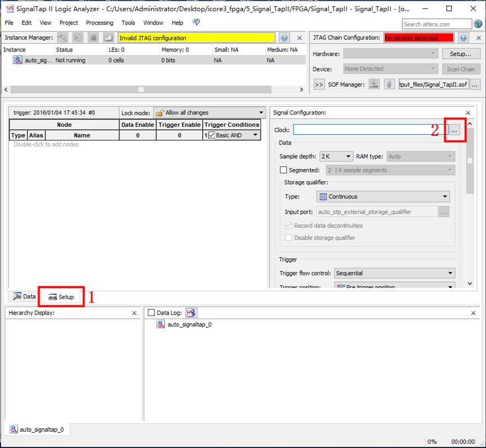Click the hardware Setup... button

pyautogui.click(x=461, y=54)
